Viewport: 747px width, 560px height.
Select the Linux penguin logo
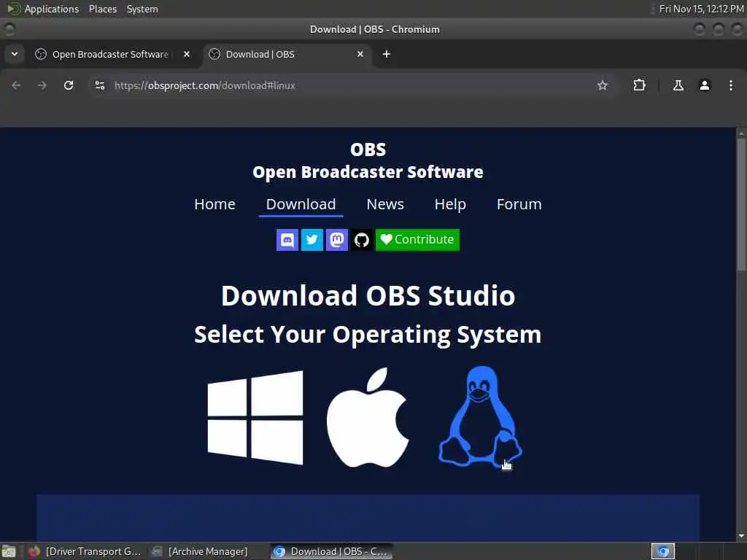480,417
